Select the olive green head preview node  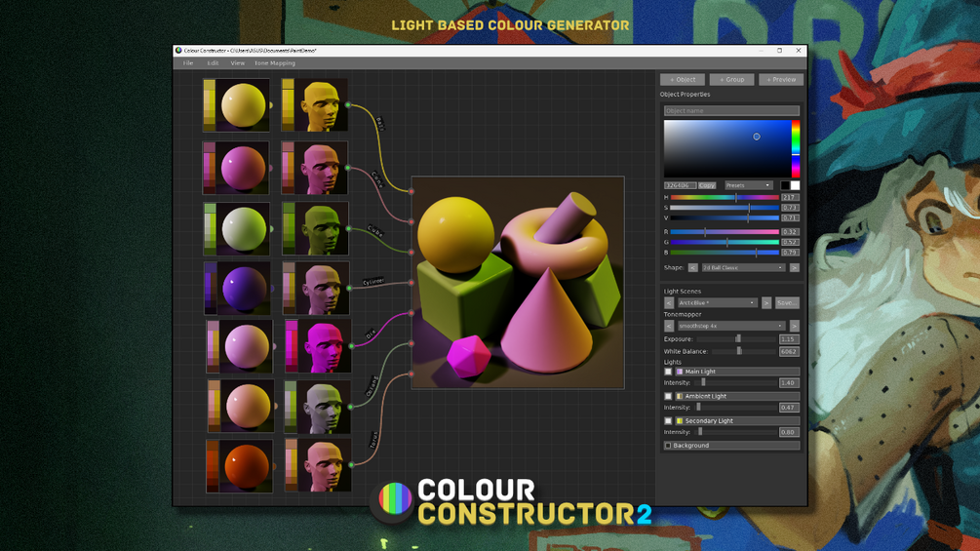pyautogui.click(x=315, y=228)
